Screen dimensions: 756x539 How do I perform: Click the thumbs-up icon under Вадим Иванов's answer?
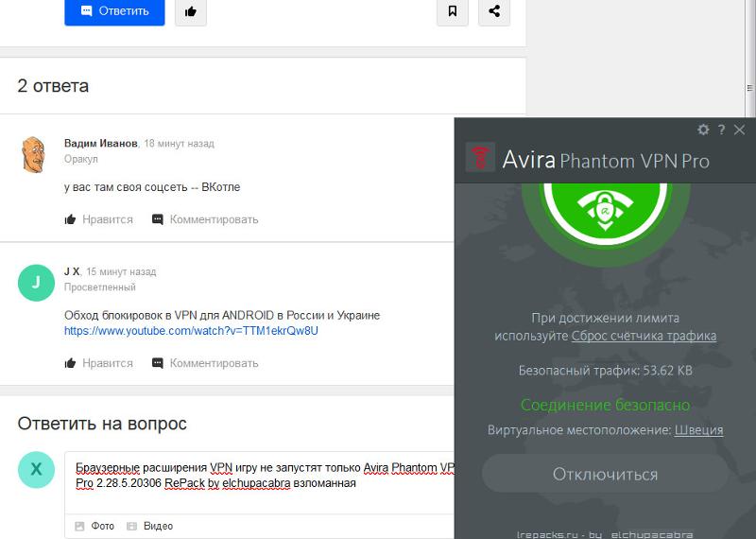(x=70, y=219)
